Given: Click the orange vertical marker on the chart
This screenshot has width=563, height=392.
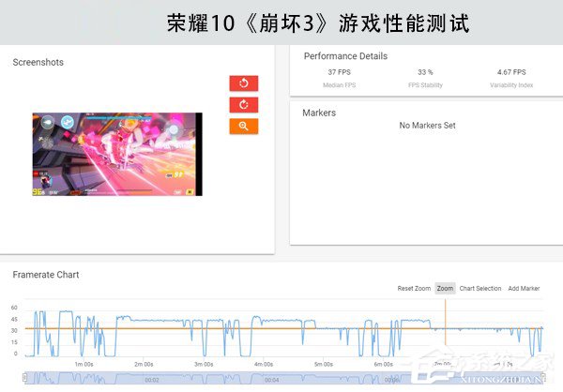Looking at the screenshot, I should [x=446, y=322].
